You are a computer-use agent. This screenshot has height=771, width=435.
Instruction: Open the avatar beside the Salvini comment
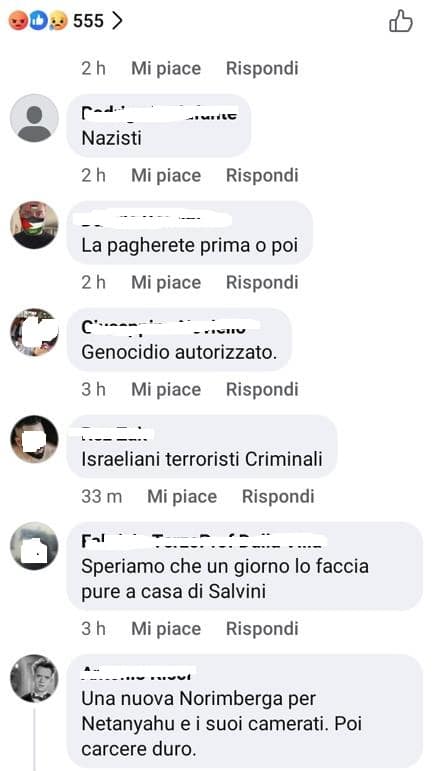pos(34,546)
